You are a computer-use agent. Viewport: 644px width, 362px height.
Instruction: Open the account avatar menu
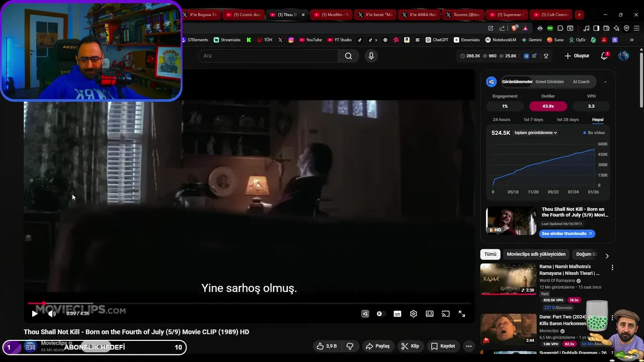(624, 56)
